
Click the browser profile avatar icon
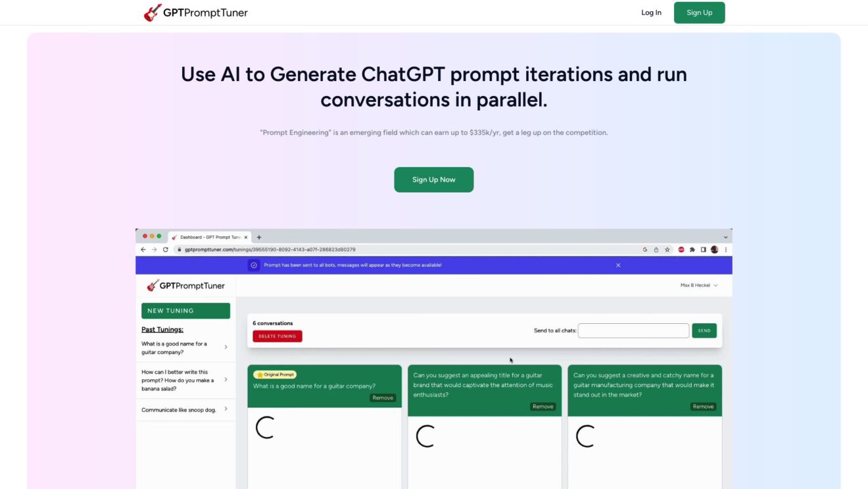(x=714, y=249)
